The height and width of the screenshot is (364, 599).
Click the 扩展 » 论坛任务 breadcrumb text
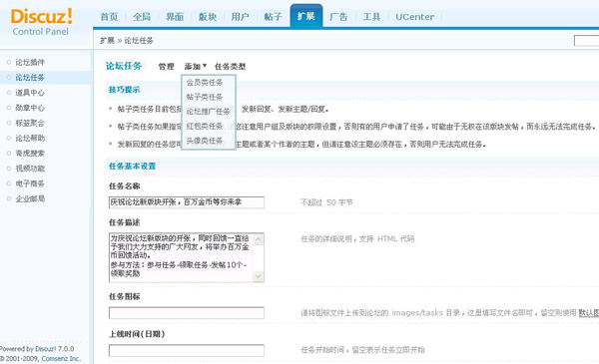pyautogui.click(x=127, y=41)
